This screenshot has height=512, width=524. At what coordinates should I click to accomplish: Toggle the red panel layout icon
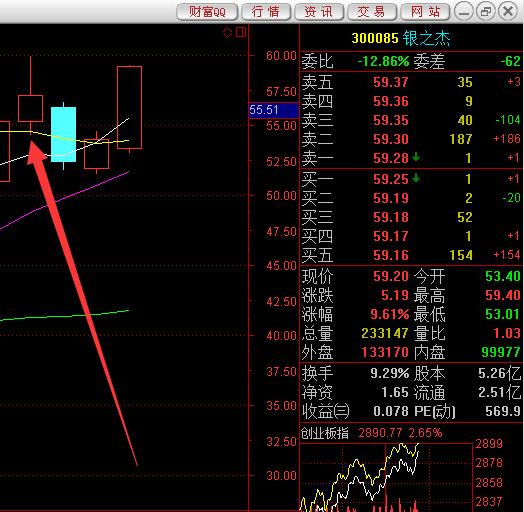coord(241,32)
